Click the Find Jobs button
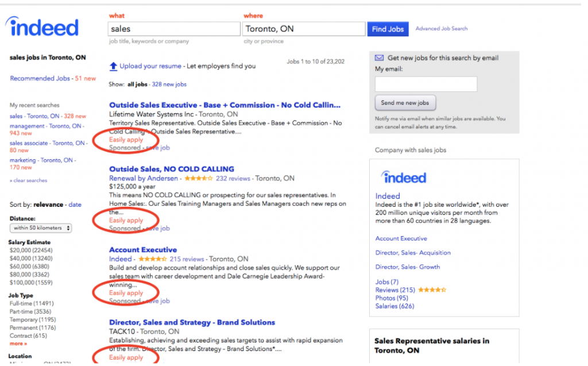Screen dimensions: 588x366 pos(388,29)
